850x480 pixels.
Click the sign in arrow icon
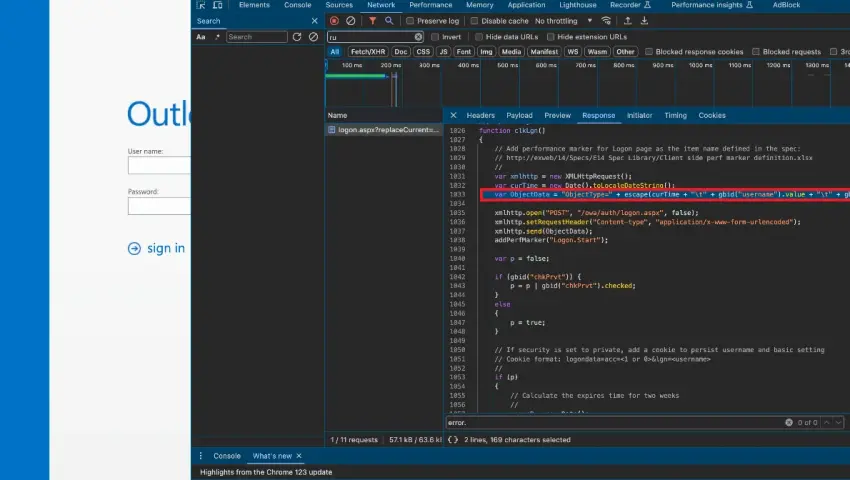point(134,248)
